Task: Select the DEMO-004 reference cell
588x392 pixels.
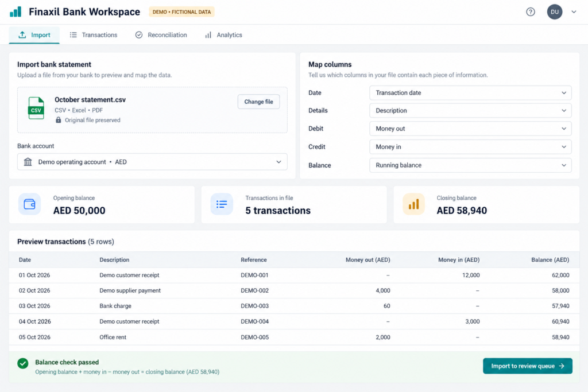Action: point(254,321)
